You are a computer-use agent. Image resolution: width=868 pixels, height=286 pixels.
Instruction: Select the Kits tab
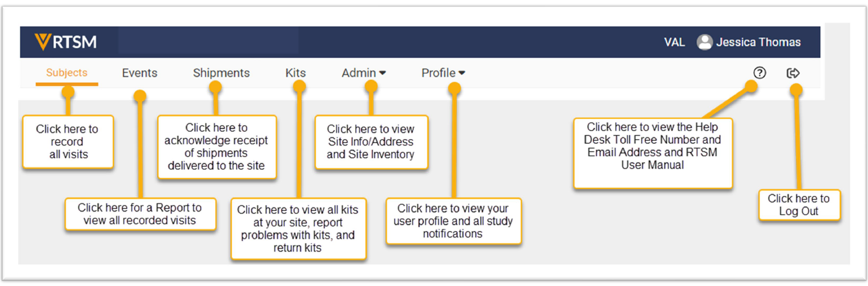[x=295, y=73]
